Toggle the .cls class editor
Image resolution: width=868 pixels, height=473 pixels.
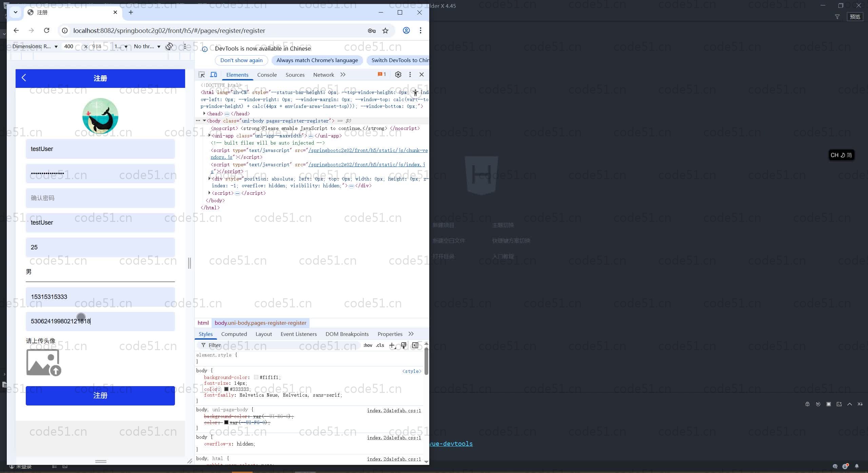point(380,345)
